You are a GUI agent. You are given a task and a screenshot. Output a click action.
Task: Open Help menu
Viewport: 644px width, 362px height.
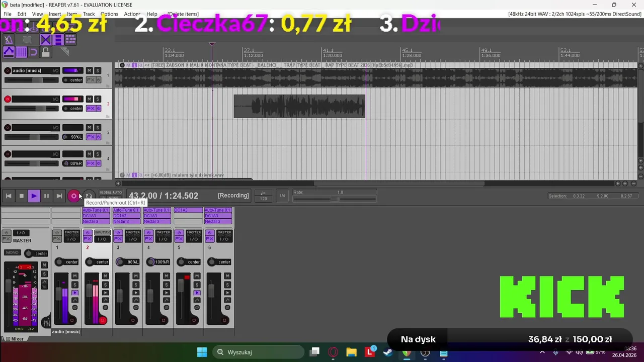click(x=152, y=14)
